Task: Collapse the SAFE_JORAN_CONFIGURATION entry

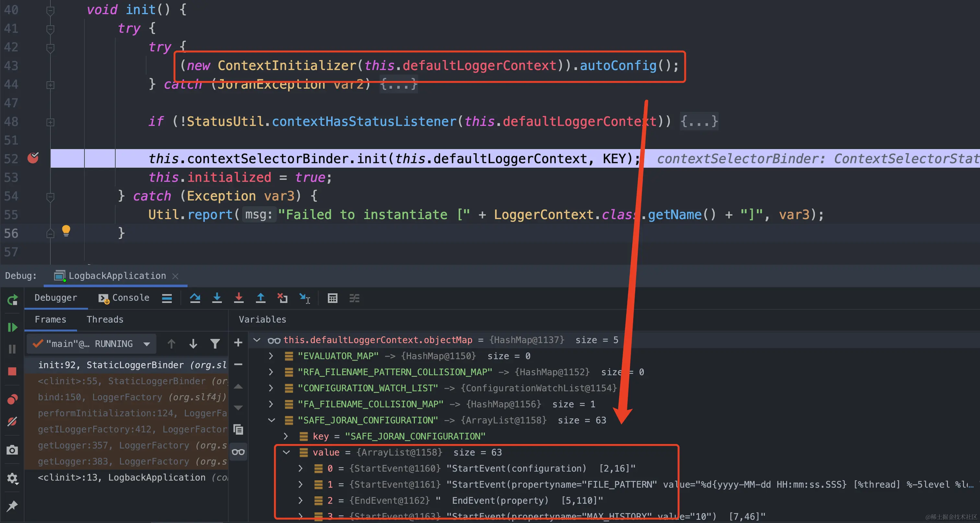Action: (271, 420)
